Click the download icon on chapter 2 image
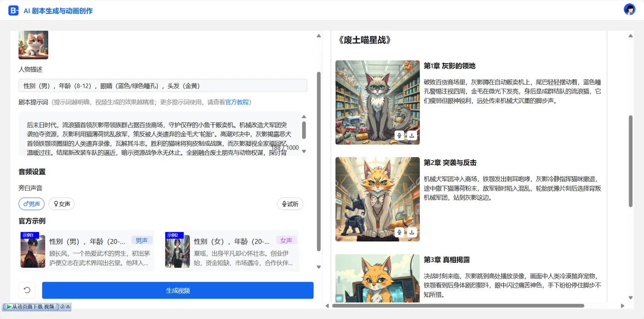This screenshot has width=644, height=319. (412, 232)
